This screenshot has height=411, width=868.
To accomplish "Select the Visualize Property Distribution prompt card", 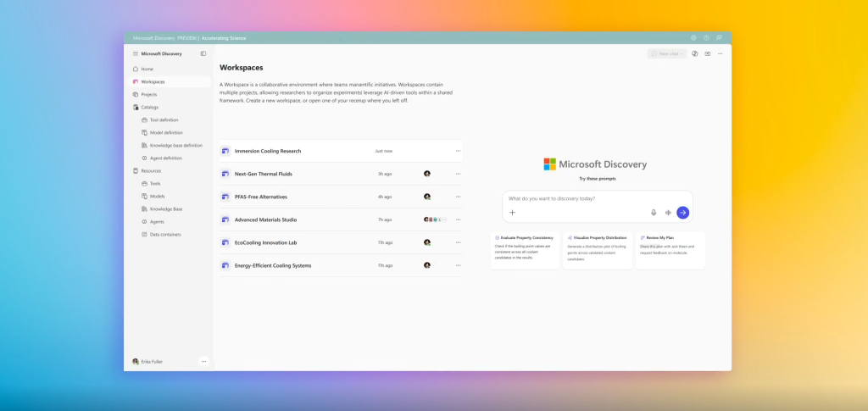I will coord(598,251).
